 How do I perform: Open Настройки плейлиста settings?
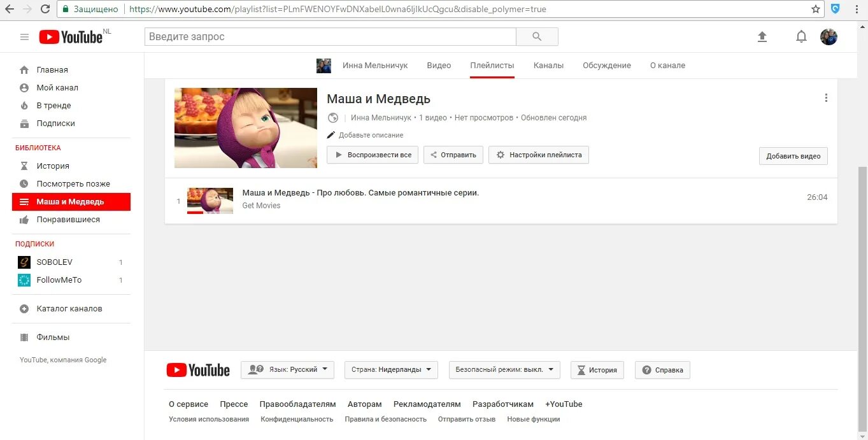click(x=539, y=155)
